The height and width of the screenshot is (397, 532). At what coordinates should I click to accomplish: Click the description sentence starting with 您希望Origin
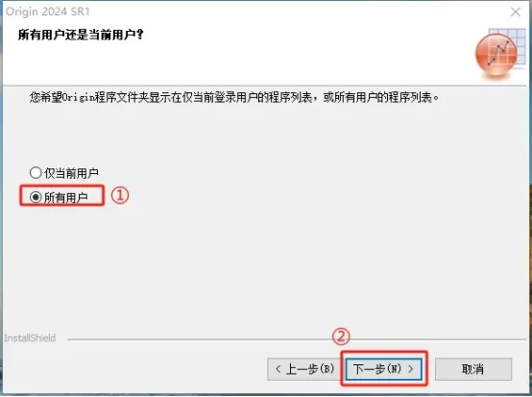pyautogui.click(x=234, y=97)
